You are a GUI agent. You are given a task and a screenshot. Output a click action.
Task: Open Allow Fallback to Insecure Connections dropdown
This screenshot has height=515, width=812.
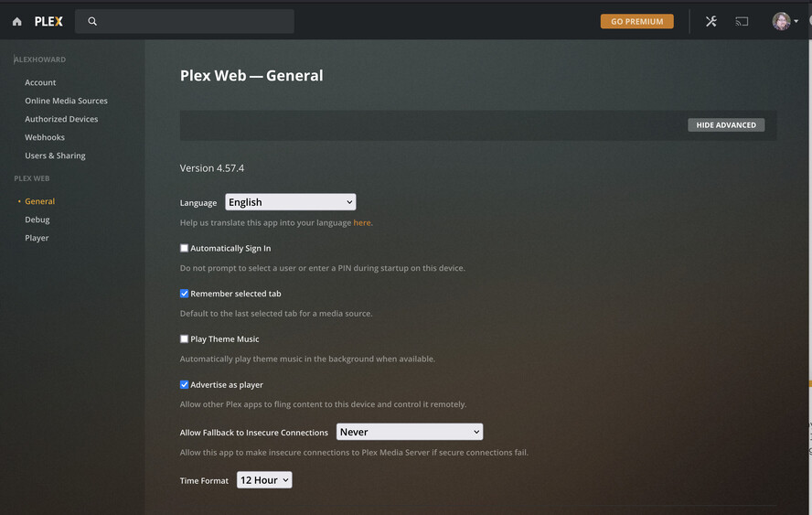pos(410,432)
